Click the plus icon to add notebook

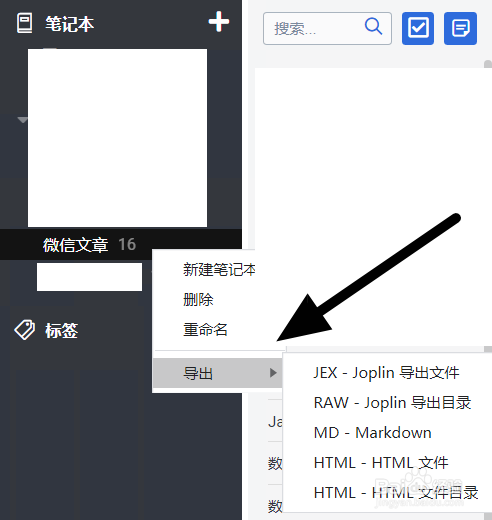219,22
